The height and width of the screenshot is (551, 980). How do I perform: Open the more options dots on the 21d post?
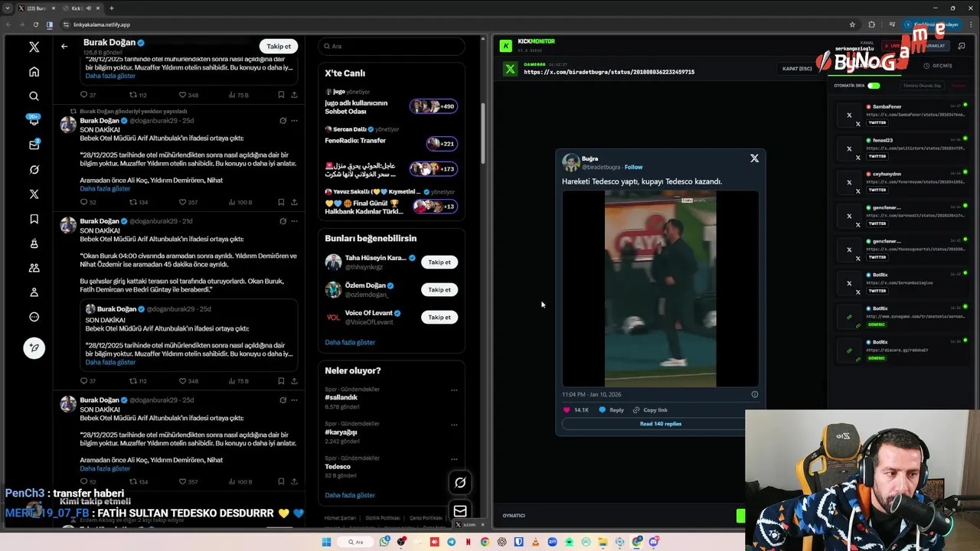point(294,221)
